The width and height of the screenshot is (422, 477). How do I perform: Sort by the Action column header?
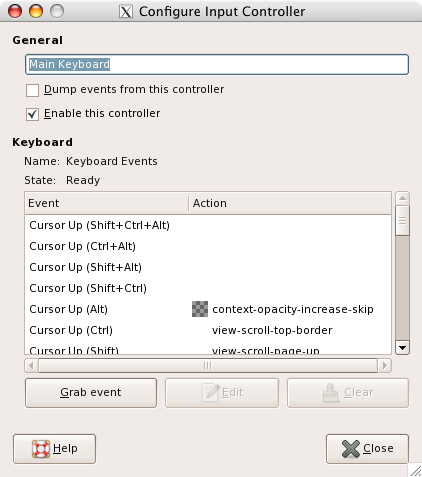(290, 203)
